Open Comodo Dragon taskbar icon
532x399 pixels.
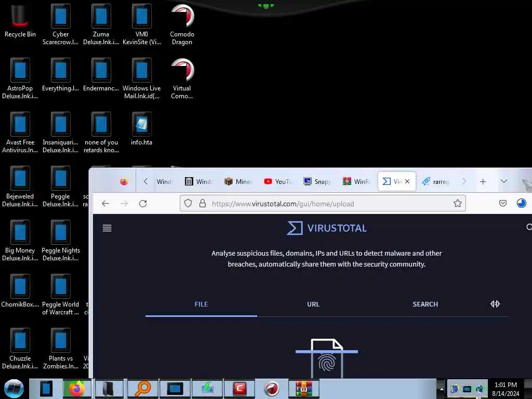[271, 389]
